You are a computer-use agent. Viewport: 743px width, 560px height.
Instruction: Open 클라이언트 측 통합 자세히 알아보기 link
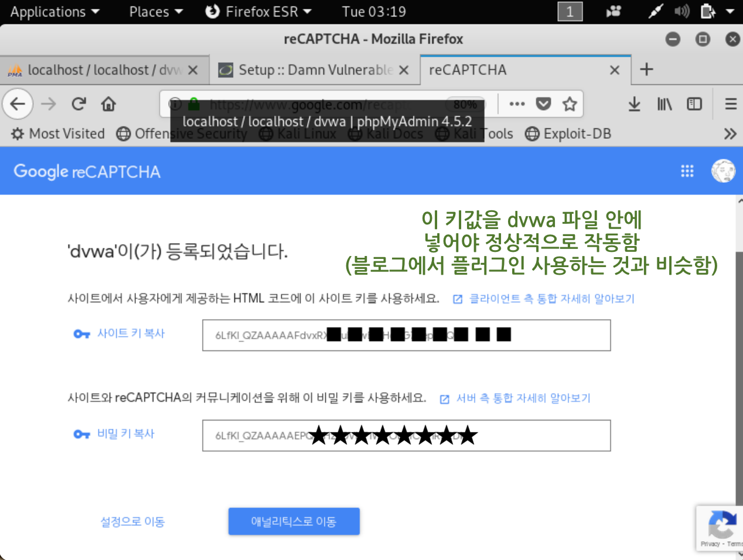pyautogui.click(x=551, y=299)
